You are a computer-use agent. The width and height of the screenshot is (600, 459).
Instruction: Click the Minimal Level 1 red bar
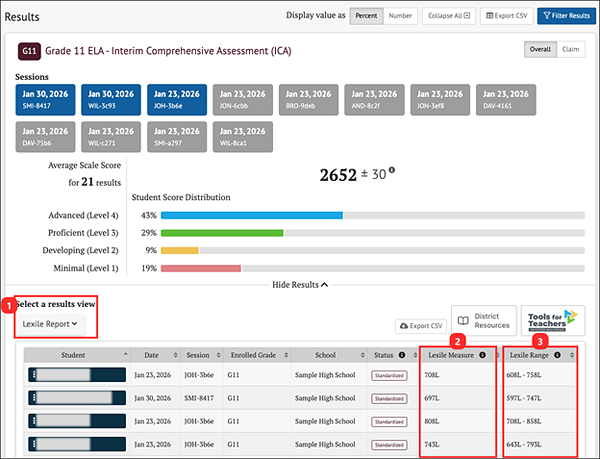pos(201,269)
